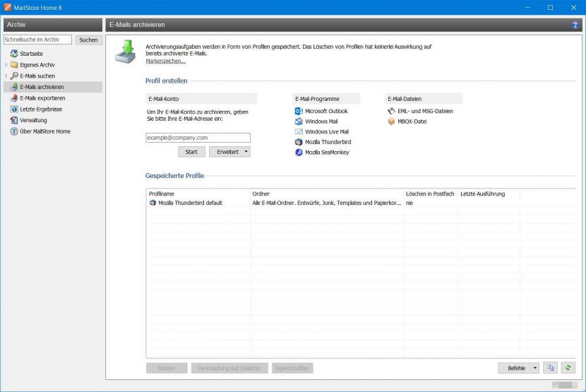Open the Befehle dropdown menu
586x392 pixels.
click(519, 368)
